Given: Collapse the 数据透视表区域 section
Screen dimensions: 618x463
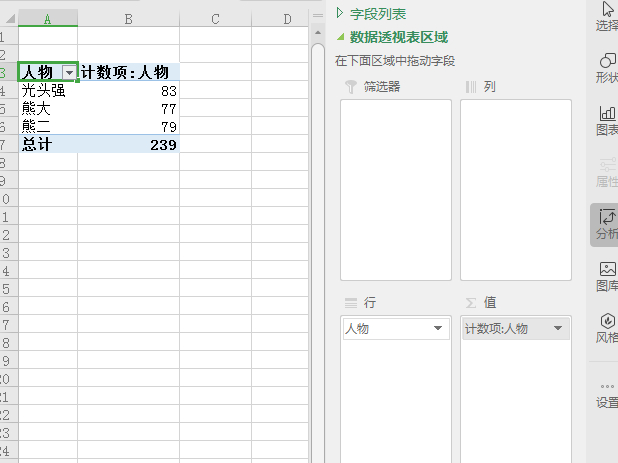Looking at the screenshot, I should pos(340,37).
